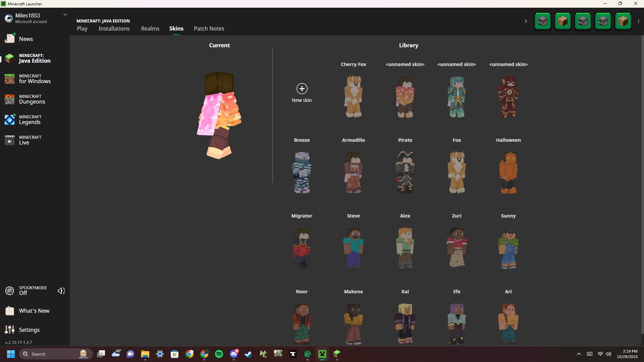Click the first block icon at top right
Screen dimensions: 644x362
click(x=542, y=21)
